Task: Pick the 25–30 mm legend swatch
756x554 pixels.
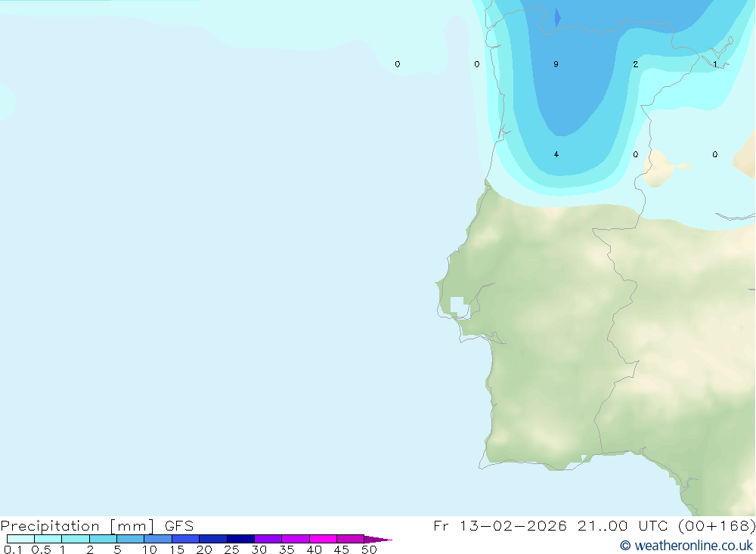Action: click(x=240, y=539)
